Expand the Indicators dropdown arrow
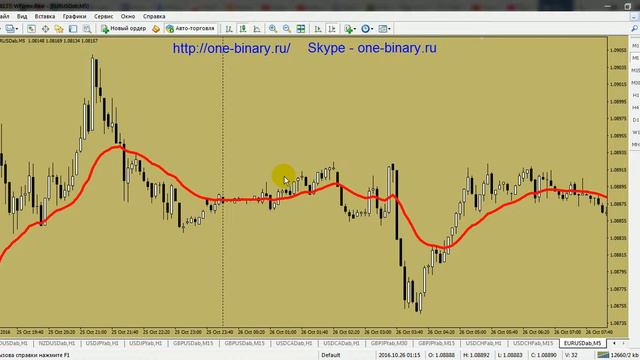 [355, 29]
